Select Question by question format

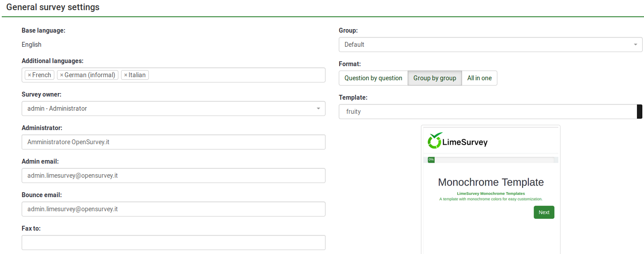[x=373, y=78]
